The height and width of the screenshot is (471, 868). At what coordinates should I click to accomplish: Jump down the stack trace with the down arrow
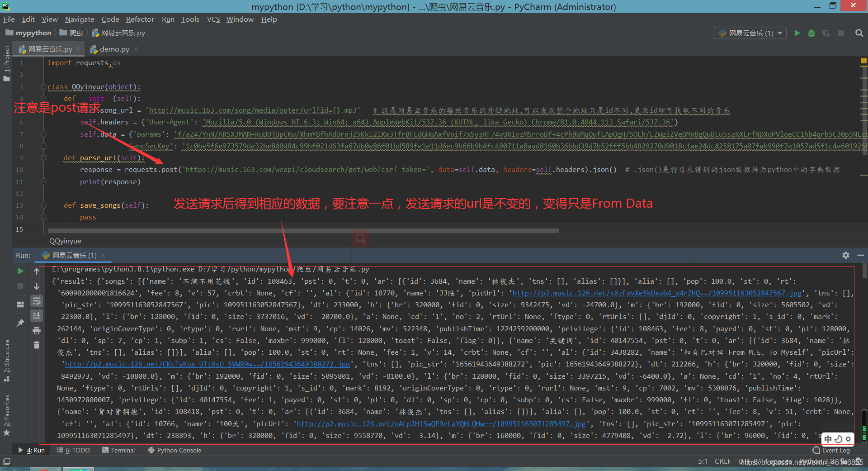[x=37, y=286]
